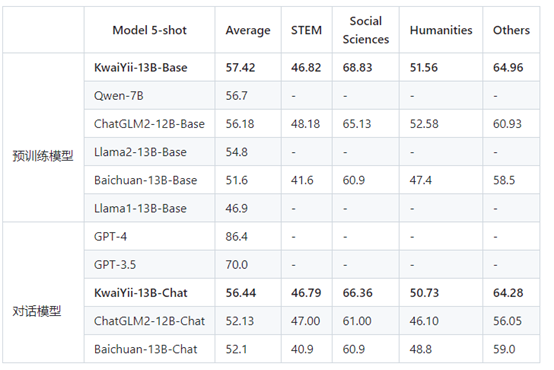Select the KwaiYii-13B-Chat model cell
Screen dimensions: 554x370
point(141,293)
